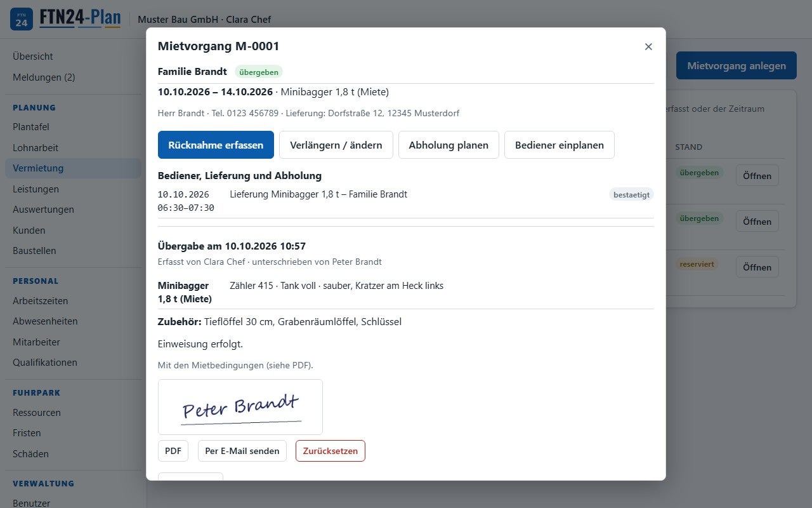Choose Abholung planen
Image resolution: width=812 pixels, height=508 pixels.
coord(449,145)
